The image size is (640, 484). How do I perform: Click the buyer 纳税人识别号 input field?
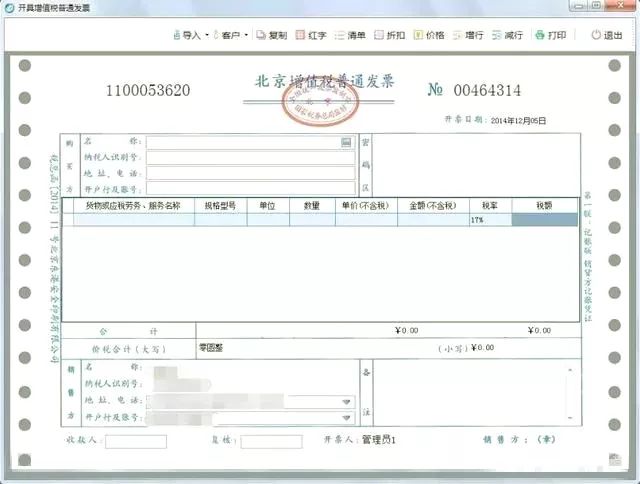pyautogui.click(x=251, y=158)
